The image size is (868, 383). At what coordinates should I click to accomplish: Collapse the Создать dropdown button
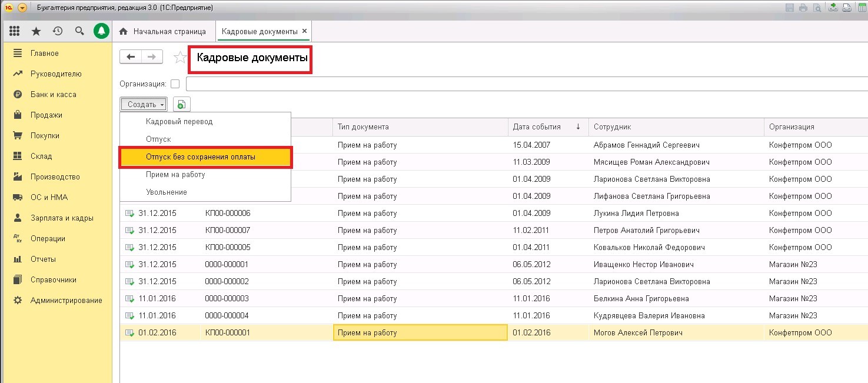tap(144, 104)
